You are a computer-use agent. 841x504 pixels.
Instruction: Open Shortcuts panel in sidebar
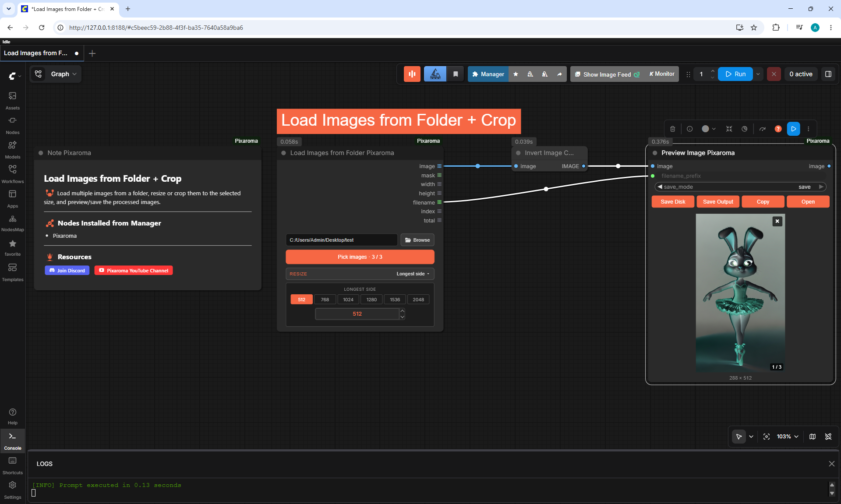[13, 465]
